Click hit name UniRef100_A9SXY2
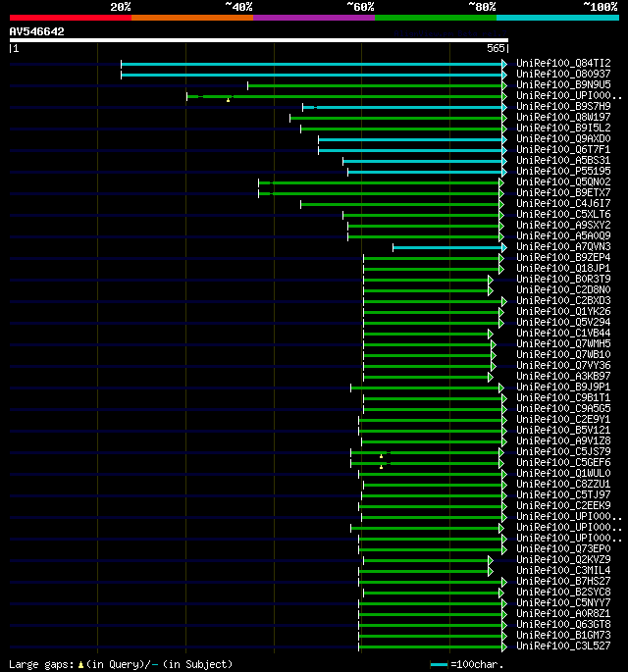 [x=563, y=225]
